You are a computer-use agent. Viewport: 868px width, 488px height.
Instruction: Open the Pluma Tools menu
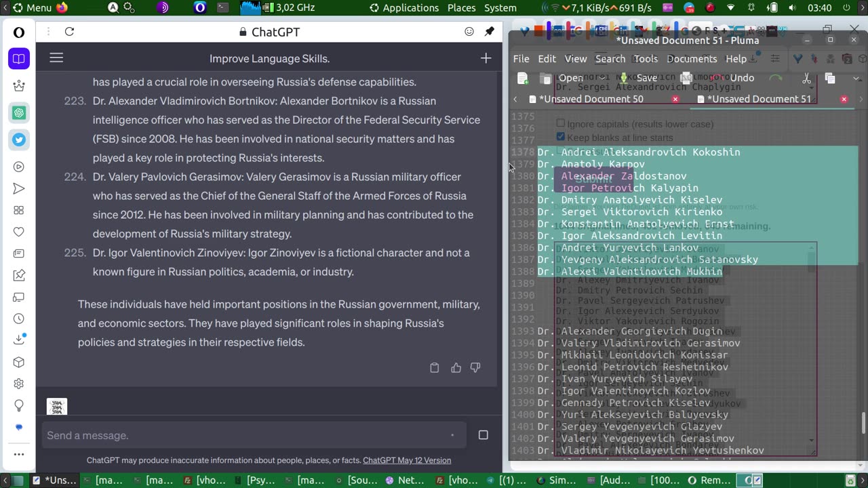click(646, 59)
